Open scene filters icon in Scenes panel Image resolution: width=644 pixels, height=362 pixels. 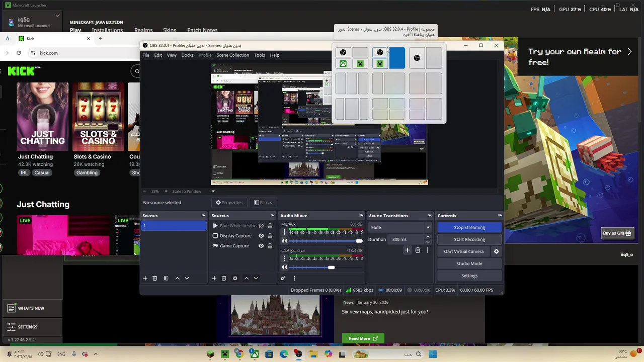tap(166, 278)
